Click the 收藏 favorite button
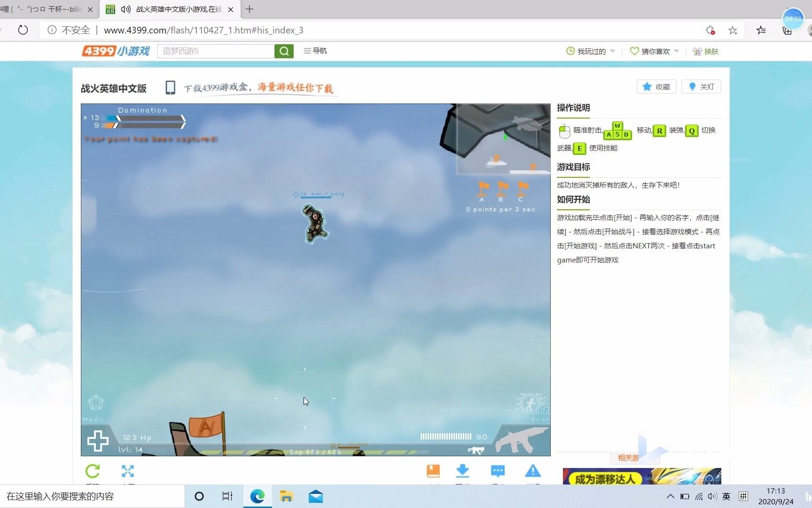 click(656, 87)
